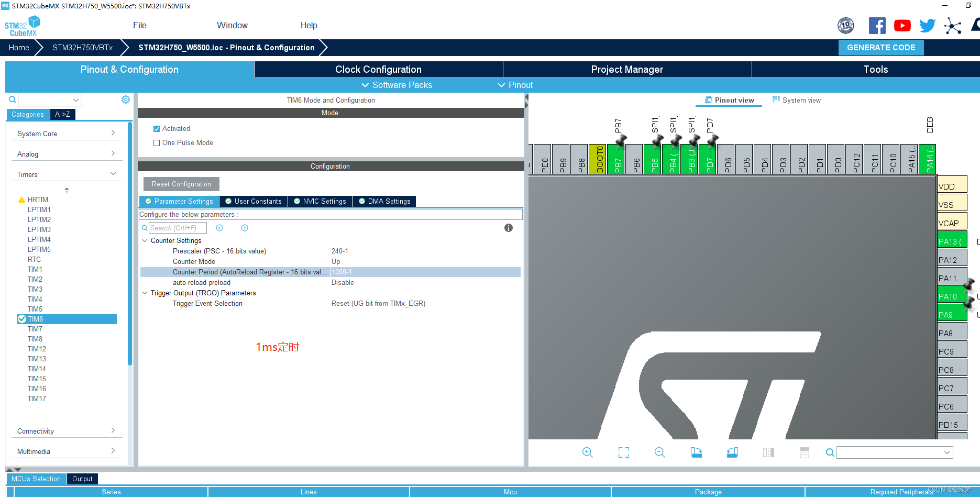Open the User Constants tab

(254, 201)
